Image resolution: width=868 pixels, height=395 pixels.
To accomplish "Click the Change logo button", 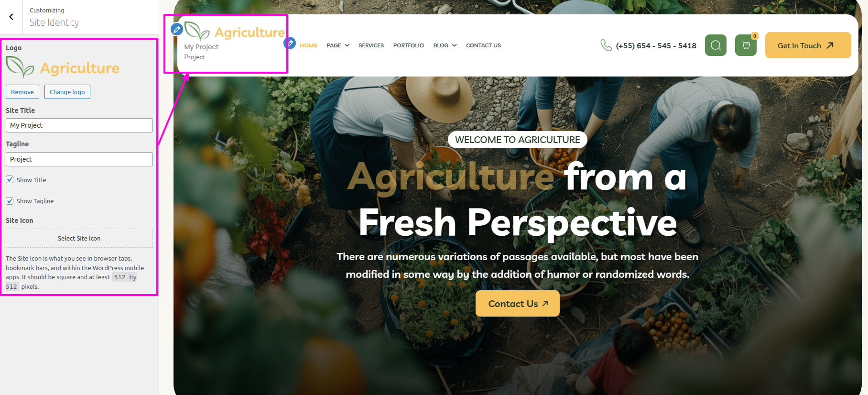I will [67, 92].
